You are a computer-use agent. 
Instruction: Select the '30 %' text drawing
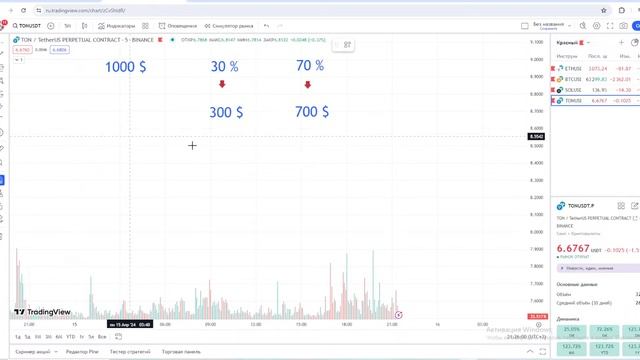pyautogui.click(x=224, y=66)
